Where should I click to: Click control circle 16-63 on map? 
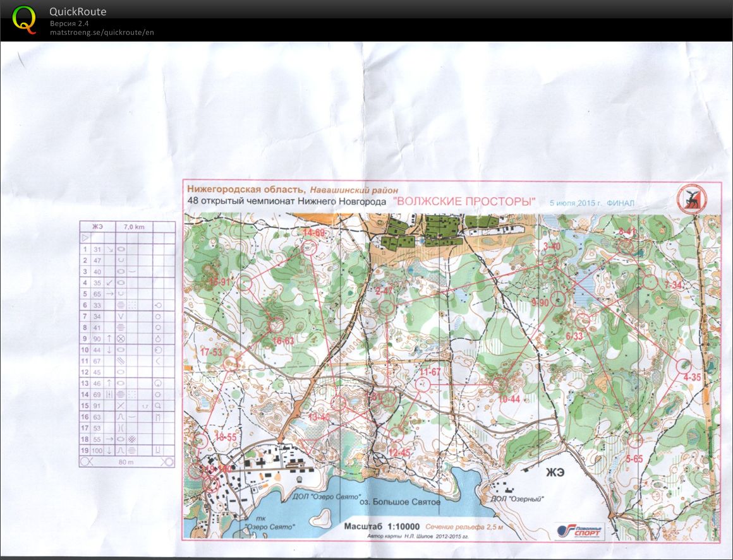tap(276, 325)
